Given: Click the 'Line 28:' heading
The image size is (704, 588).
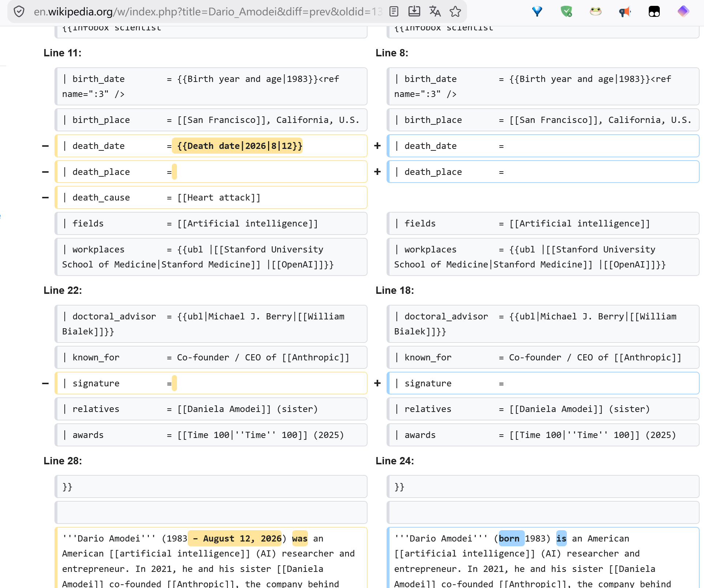Looking at the screenshot, I should 63,461.
